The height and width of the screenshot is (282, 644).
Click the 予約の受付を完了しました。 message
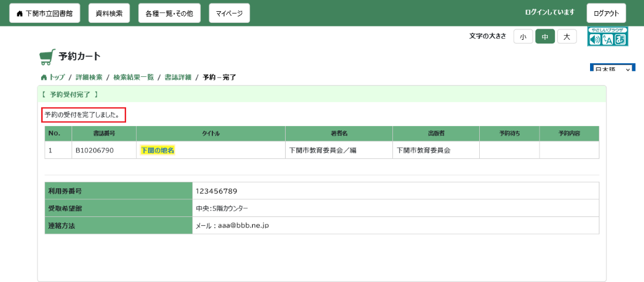coord(83,115)
